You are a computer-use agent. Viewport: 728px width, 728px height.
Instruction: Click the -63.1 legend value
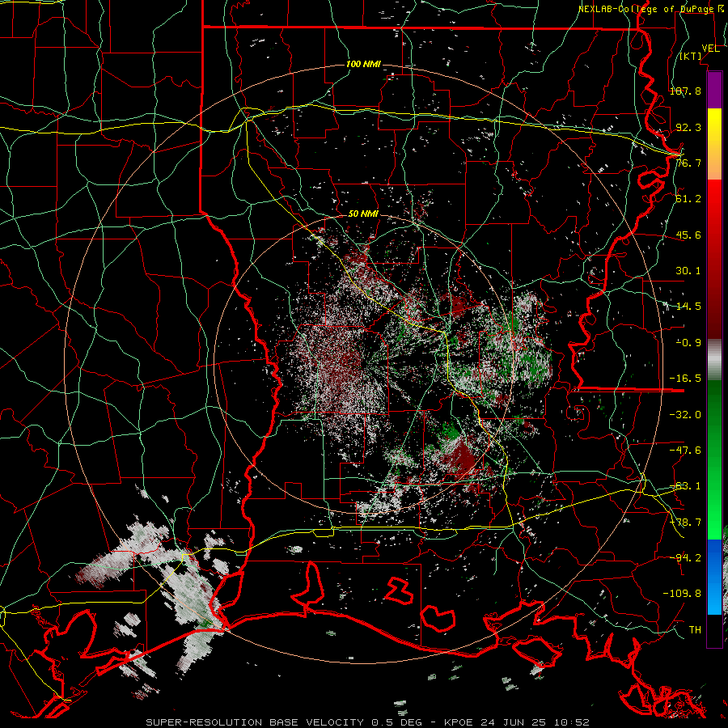click(x=685, y=486)
